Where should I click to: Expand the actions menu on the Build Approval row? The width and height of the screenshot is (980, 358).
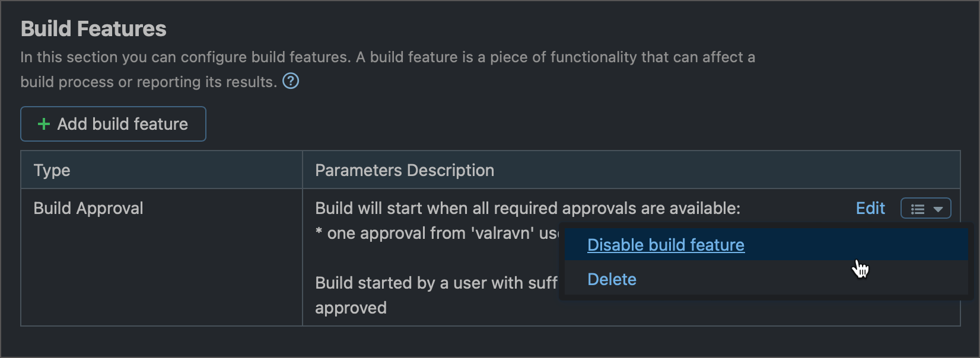click(925, 208)
